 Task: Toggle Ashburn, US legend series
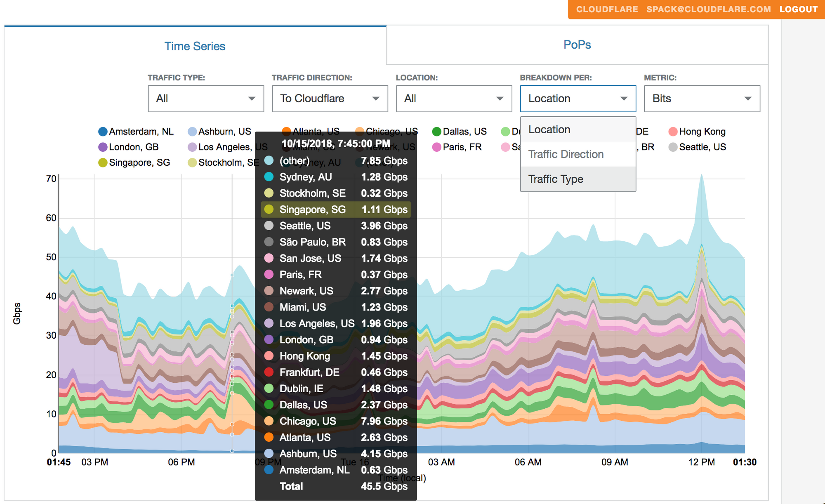tap(219, 132)
